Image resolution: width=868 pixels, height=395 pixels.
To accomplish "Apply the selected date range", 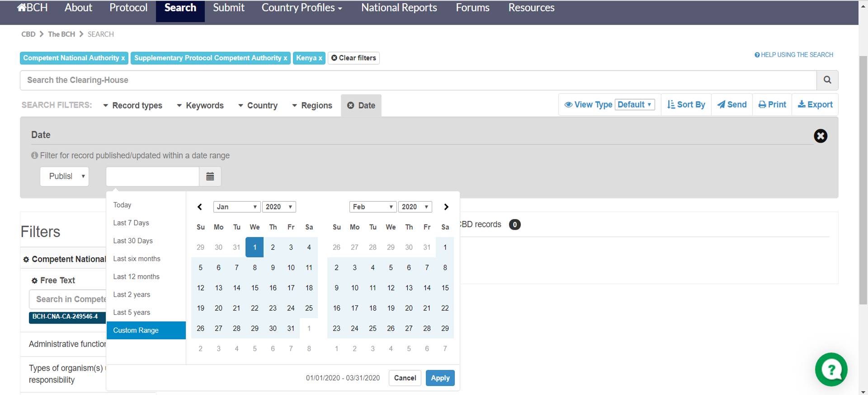I will 440,378.
